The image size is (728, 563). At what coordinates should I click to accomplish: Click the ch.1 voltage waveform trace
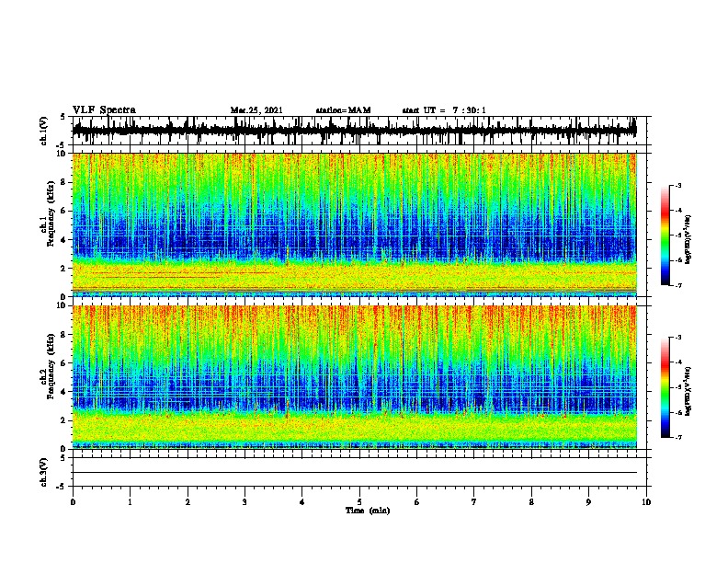[x=355, y=130]
